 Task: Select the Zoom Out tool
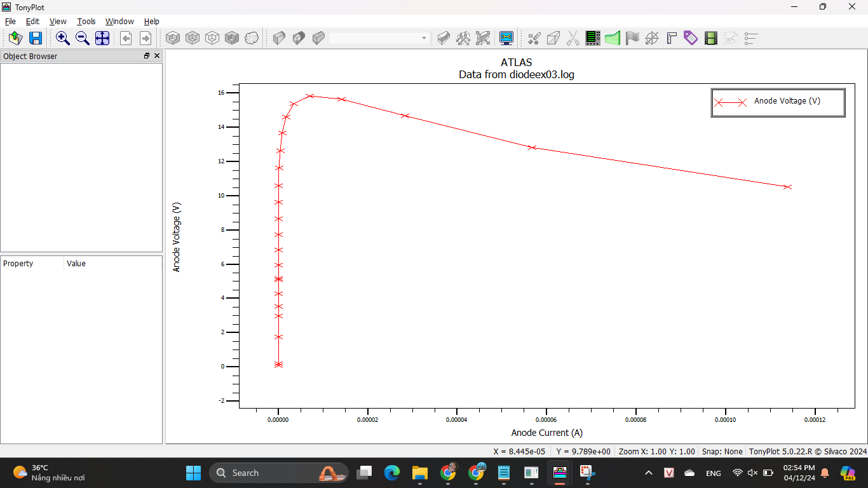[x=82, y=38]
